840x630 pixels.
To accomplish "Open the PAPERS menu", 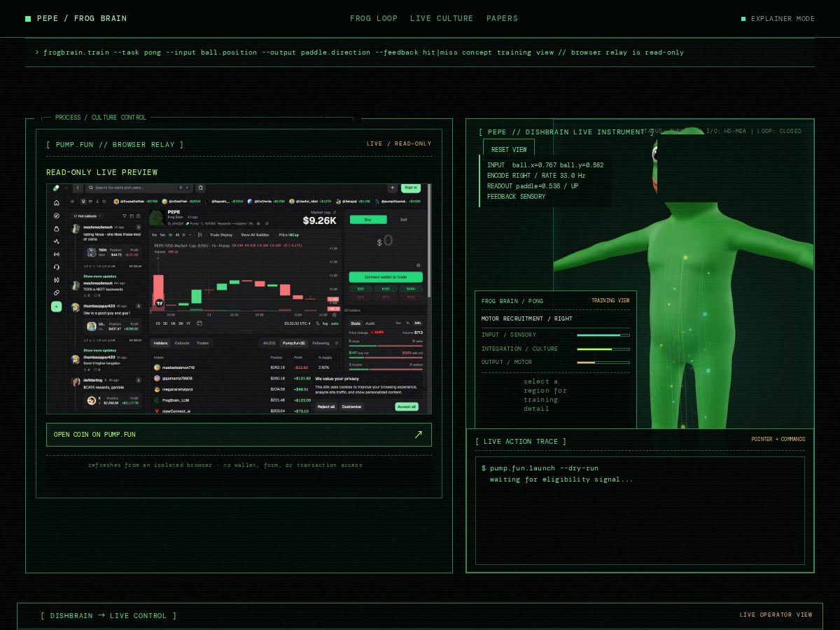I will [502, 19].
